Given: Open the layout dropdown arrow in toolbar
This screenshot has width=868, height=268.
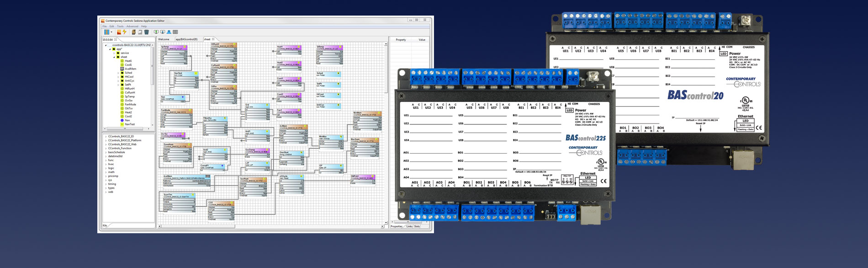Looking at the screenshot, I should coord(111,32).
